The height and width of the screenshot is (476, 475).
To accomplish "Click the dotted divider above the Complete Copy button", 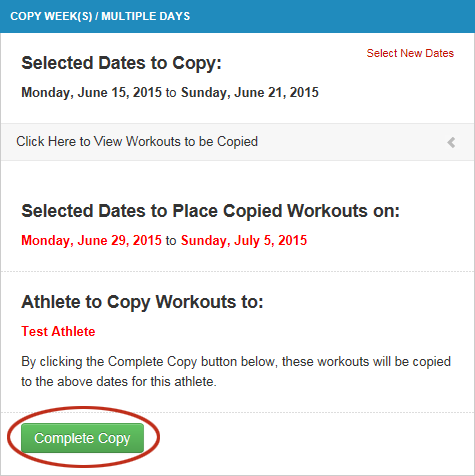I will (x=237, y=413).
